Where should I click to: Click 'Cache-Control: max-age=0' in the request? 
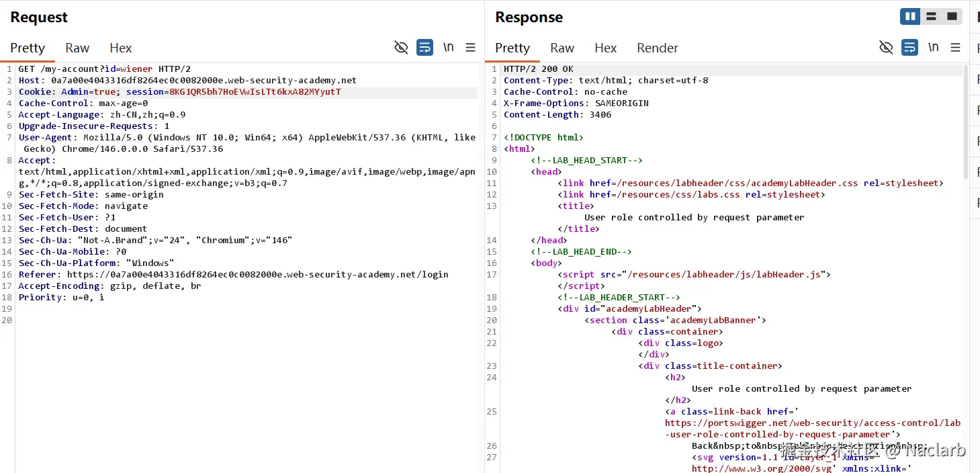click(83, 103)
